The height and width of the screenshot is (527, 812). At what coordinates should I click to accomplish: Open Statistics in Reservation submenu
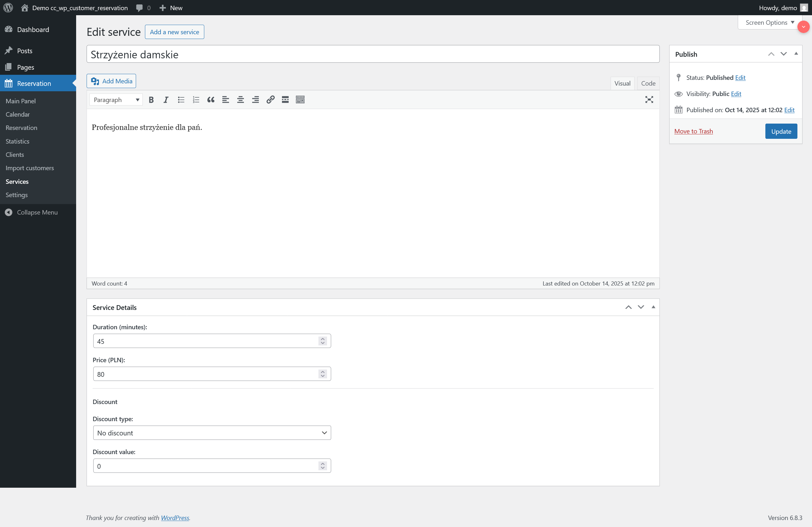pos(17,141)
